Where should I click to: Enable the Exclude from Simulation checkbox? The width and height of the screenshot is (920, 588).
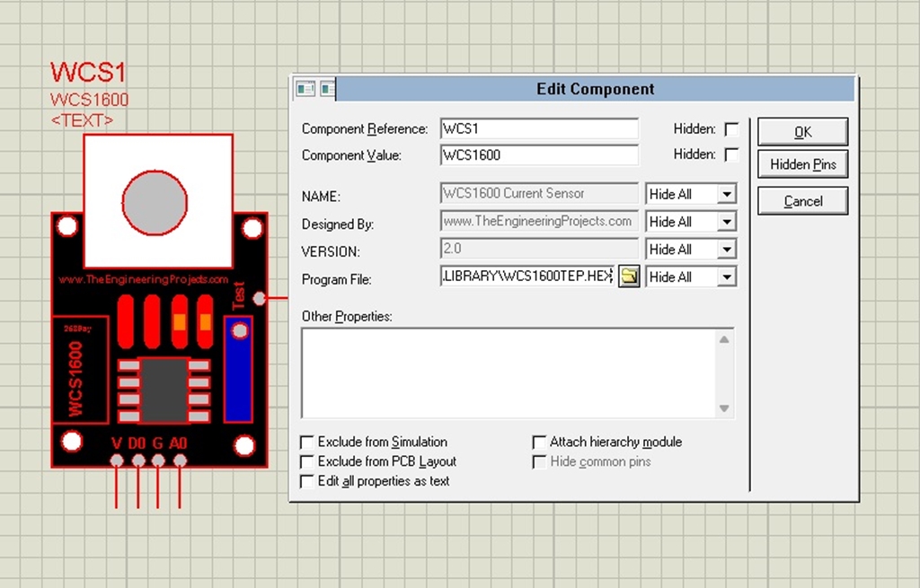[307, 442]
